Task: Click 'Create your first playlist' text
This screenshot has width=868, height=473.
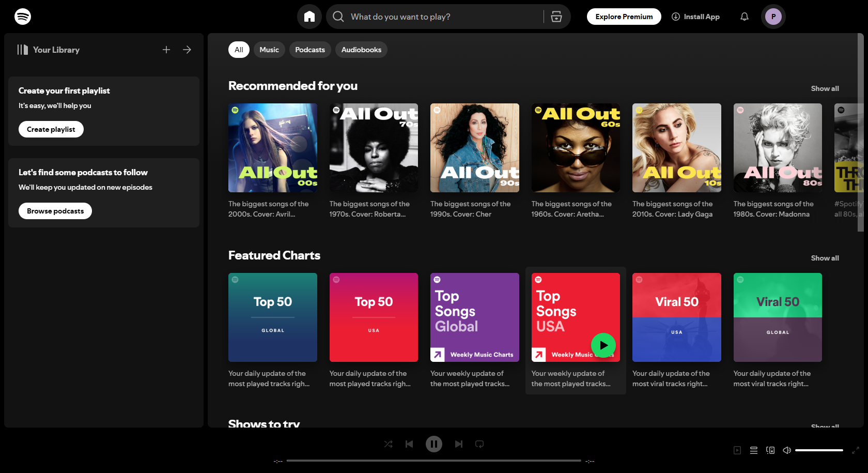Action: [64, 90]
